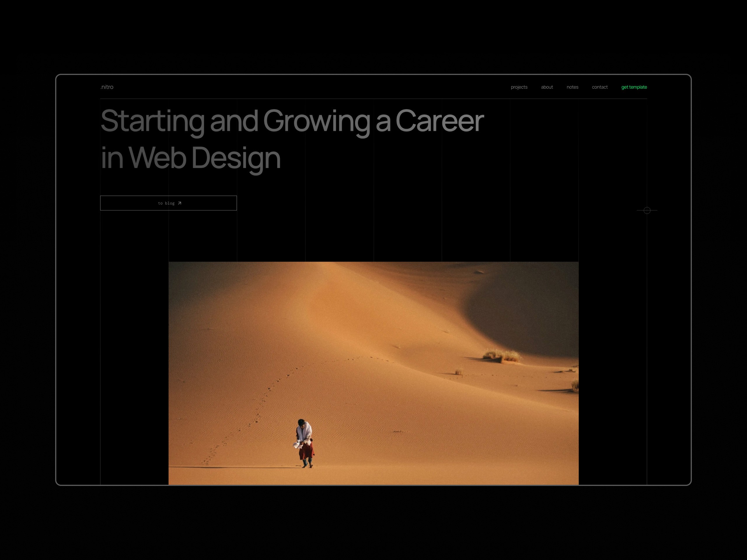Screen dimensions: 747x560
Task: Click the .nitro logo
Action: tap(107, 87)
